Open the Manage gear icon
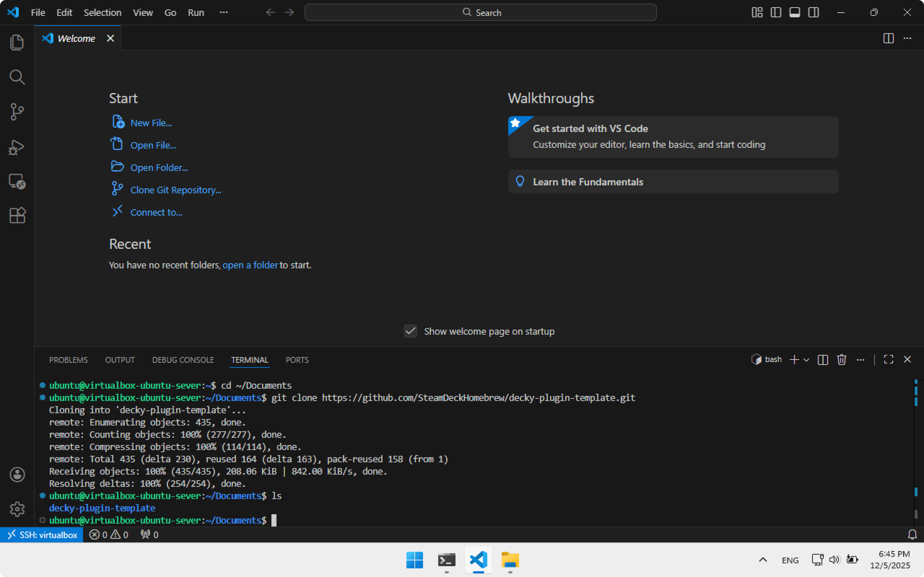Screen dimensions: 924x577 click(x=17, y=509)
